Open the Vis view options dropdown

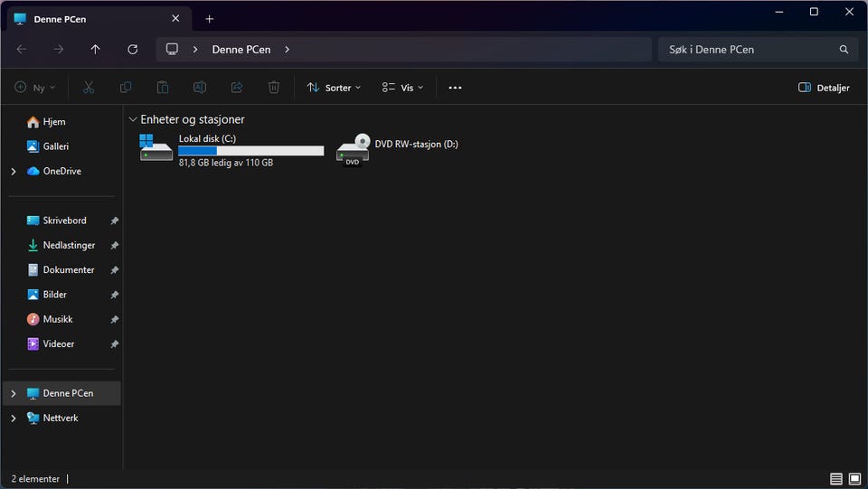click(402, 88)
